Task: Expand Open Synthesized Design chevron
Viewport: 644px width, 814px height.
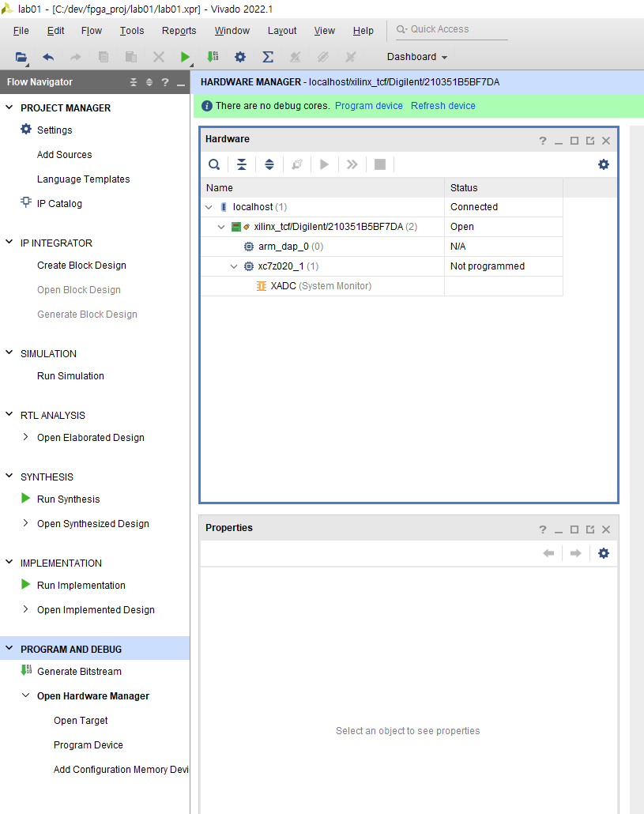Action: point(25,523)
